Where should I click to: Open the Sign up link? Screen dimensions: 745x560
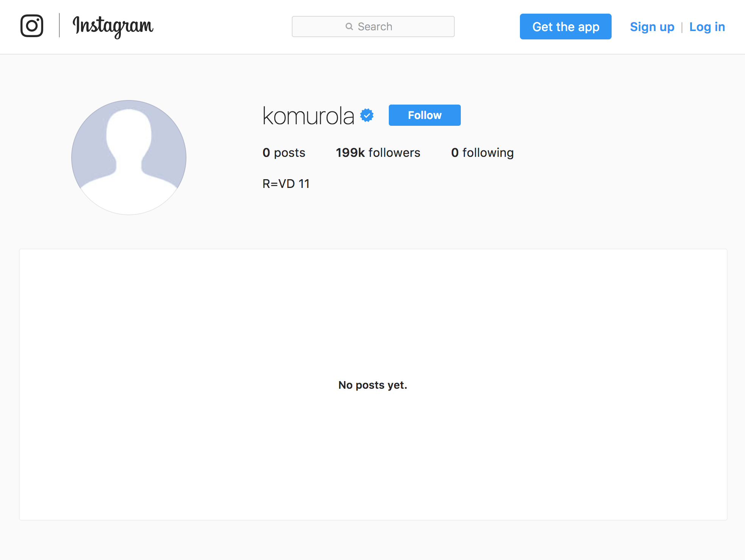coord(652,27)
